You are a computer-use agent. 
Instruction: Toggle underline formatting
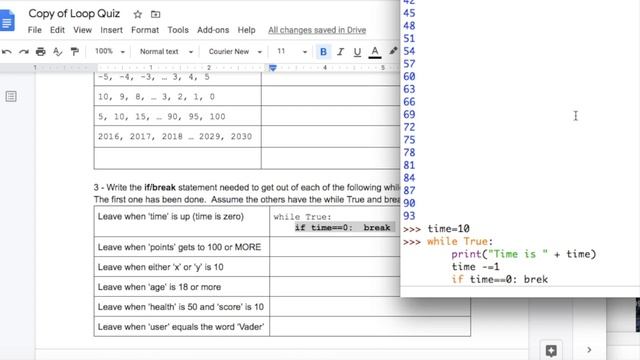pyautogui.click(x=357, y=52)
